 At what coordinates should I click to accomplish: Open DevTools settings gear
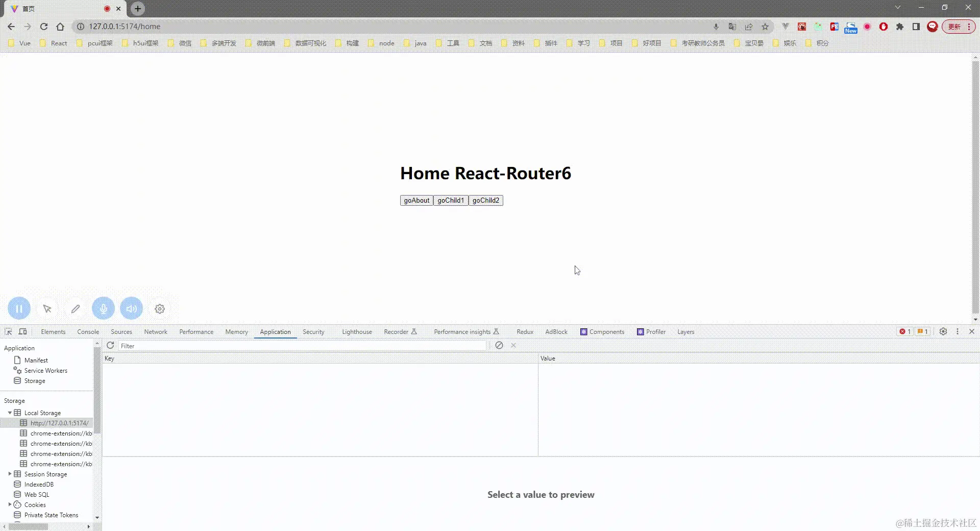coord(943,331)
